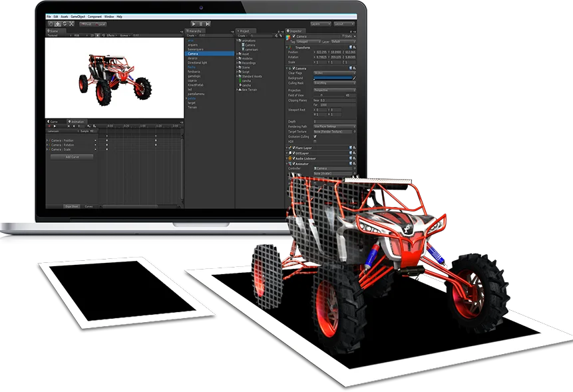
Task: Click the Add Curve button
Action: (x=72, y=157)
